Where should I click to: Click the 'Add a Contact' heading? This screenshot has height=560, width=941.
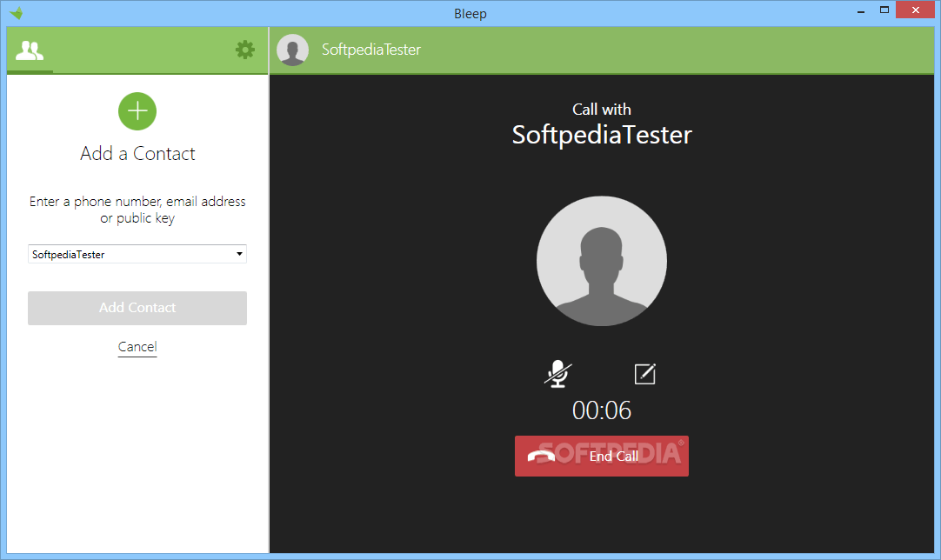(x=137, y=154)
